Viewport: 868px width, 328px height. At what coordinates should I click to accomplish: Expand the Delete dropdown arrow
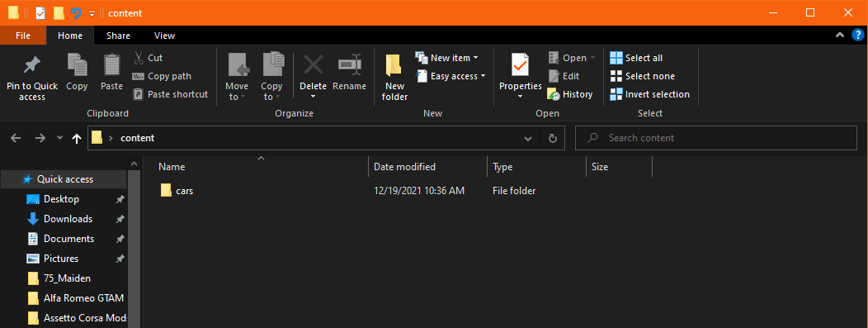pyautogui.click(x=314, y=97)
